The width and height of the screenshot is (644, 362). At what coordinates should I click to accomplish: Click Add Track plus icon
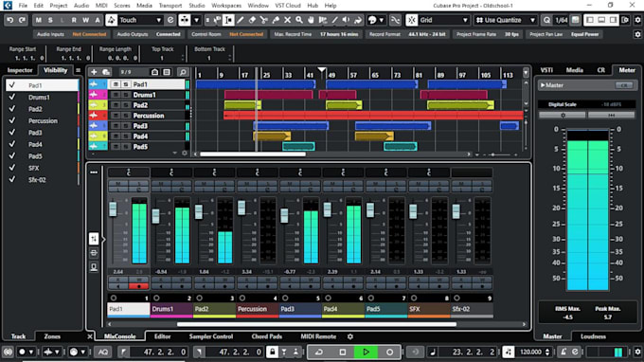pyautogui.click(x=94, y=72)
